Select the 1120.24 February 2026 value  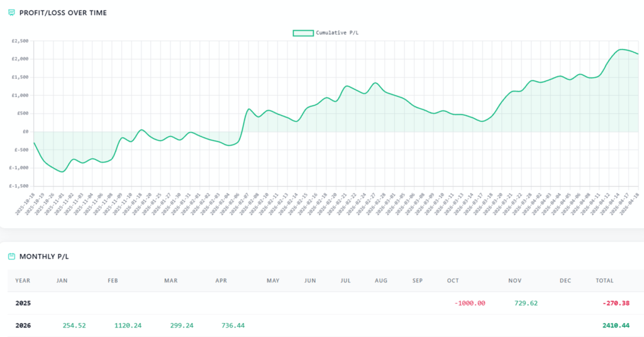point(128,325)
